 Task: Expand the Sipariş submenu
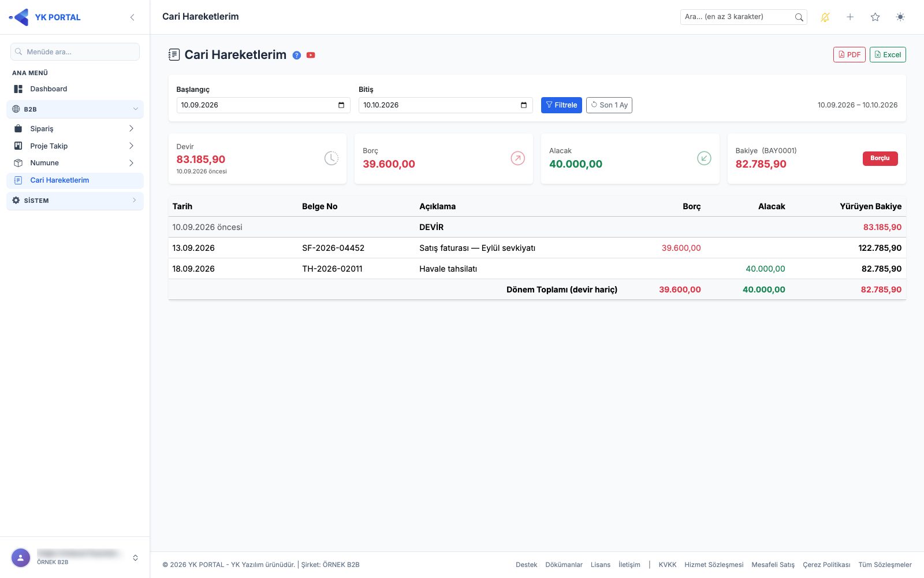click(75, 129)
